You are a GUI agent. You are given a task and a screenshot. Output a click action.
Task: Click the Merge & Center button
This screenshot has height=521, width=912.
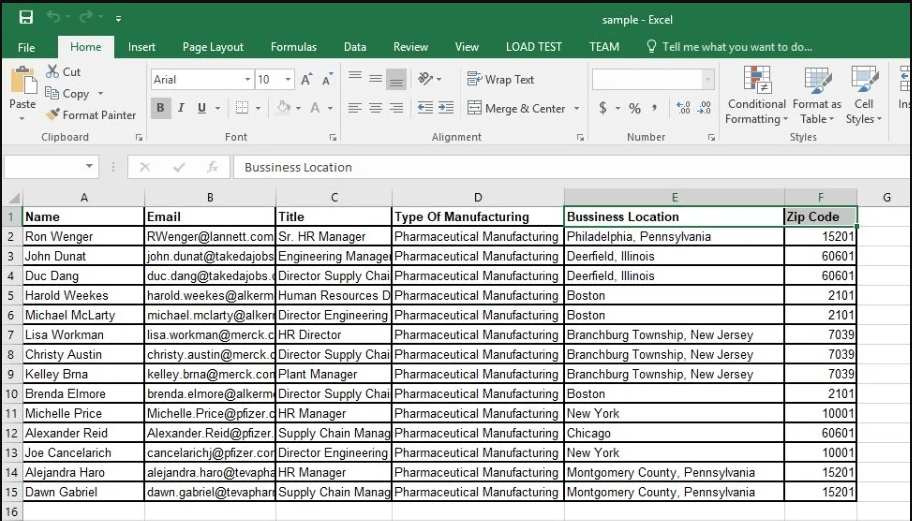pos(516,108)
